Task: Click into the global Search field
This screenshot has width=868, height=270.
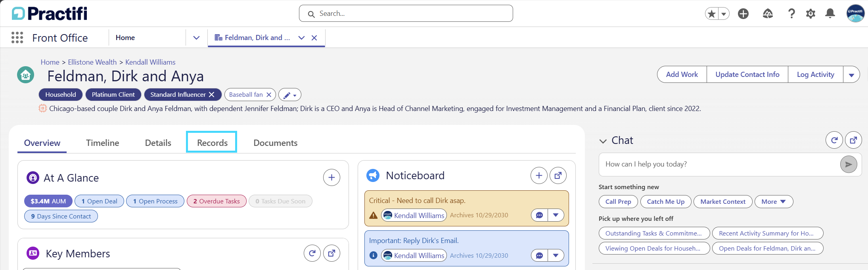Action: pyautogui.click(x=406, y=13)
